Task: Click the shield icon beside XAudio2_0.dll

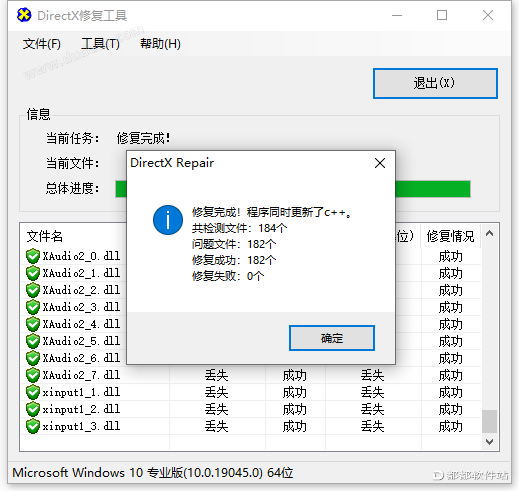Action: pyautogui.click(x=33, y=256)
